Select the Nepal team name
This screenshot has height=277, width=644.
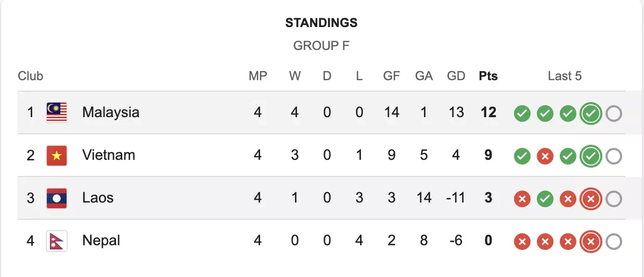pos(101,241)
